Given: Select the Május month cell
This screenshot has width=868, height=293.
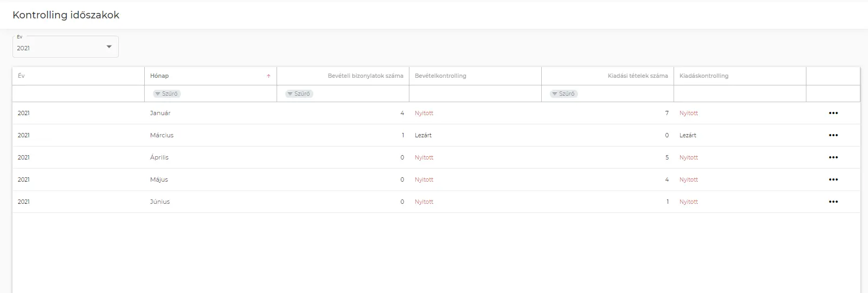Looking at the screenshot, I should click(x=159, y=179).
